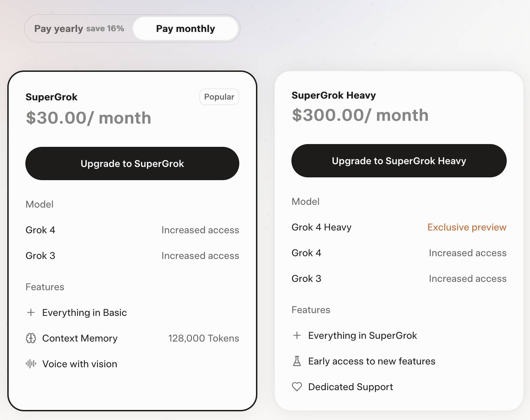This screenshot has width=530, height=420.
Task: Click the $300.00/ month price
Action: tap(360, 115)
